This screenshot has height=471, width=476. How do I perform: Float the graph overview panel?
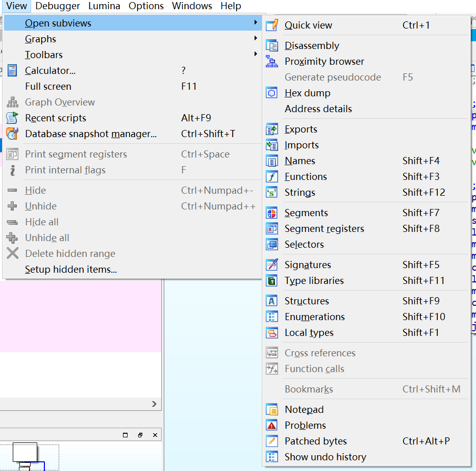(x=140, y=435)
